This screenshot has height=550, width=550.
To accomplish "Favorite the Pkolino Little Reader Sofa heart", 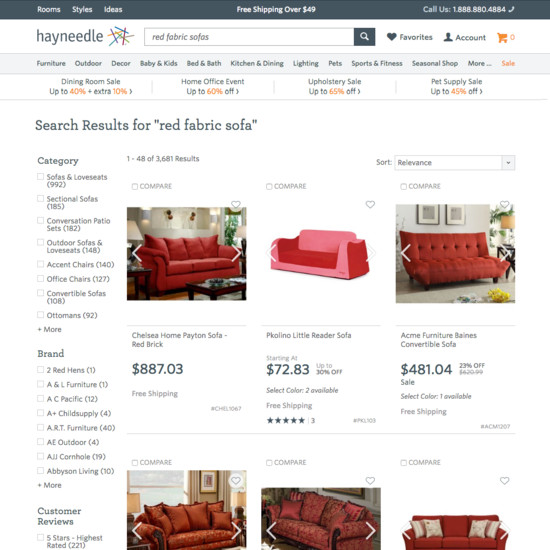I will (370, 204).
